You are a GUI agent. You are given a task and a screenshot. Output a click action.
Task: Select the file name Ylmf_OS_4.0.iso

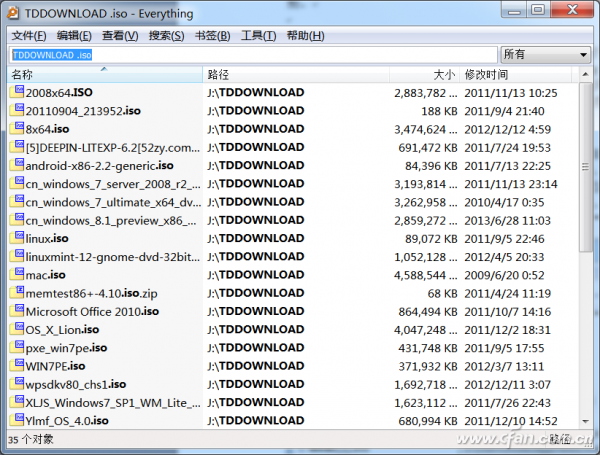point(67,421)
